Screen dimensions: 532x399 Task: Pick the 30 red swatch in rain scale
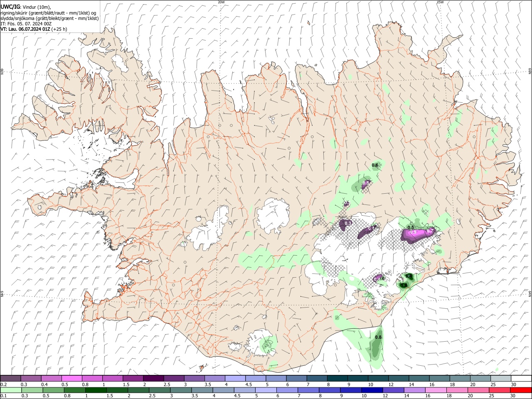pos(521,390)
